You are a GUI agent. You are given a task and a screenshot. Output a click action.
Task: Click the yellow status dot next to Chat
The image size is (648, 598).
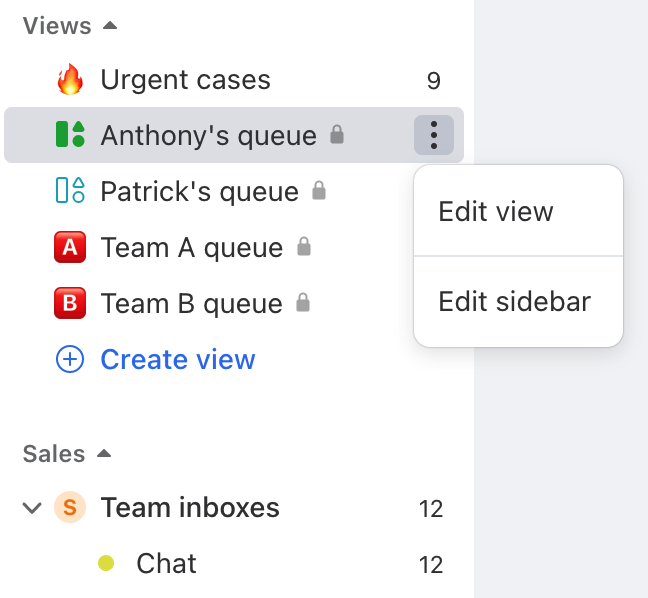coord(106,563)
